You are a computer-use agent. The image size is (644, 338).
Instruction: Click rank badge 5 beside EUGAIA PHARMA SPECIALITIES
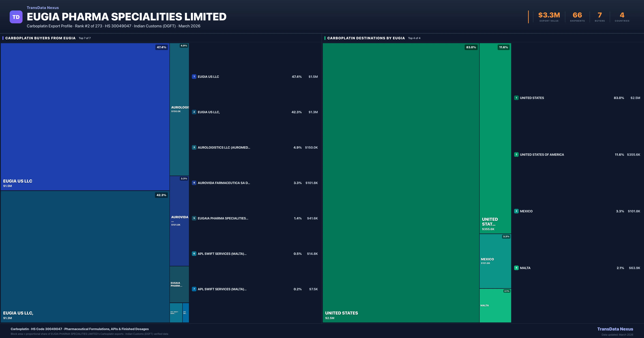pyautogui.click(x=194, y=218)
